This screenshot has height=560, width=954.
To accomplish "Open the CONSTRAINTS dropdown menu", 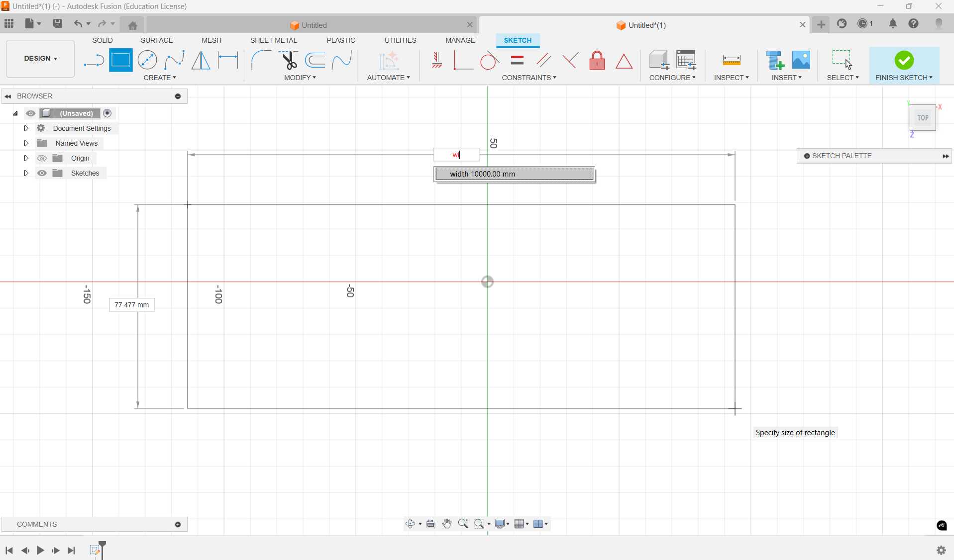I will coord(529,78).
